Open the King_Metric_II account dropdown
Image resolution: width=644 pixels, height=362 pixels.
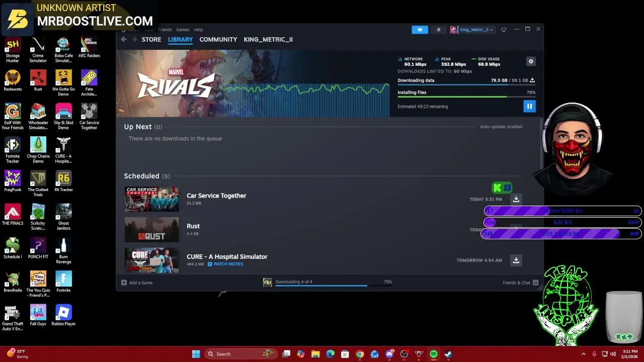coord(472,30)
